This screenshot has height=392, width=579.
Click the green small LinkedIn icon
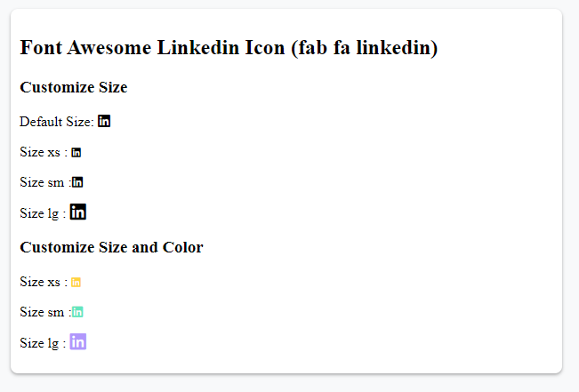coord(77,312)
